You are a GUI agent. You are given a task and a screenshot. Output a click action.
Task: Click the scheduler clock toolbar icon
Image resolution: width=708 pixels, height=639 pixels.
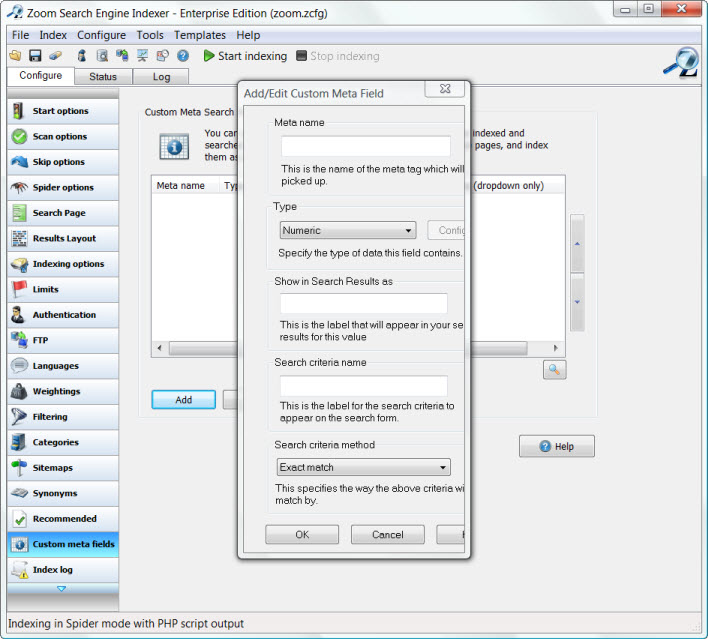(x=163, y=56)
